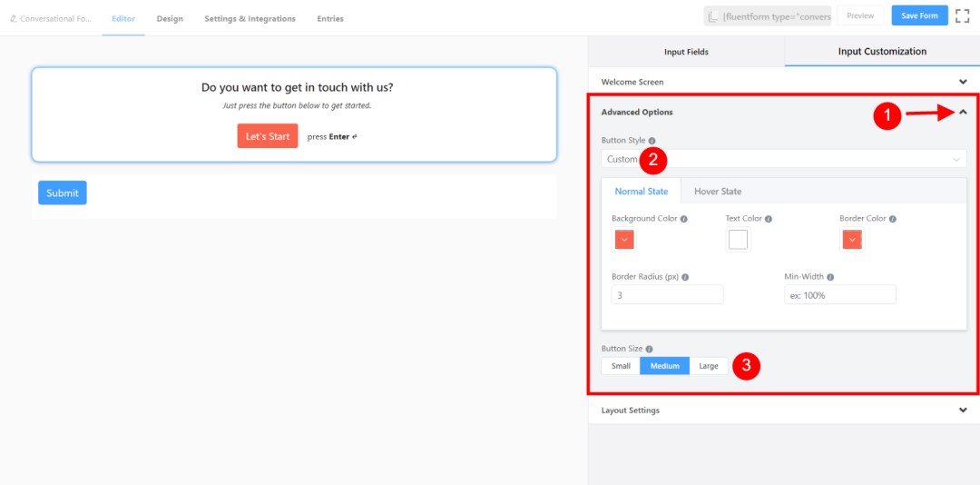Click the blue Submit button

tap(63, 193)
